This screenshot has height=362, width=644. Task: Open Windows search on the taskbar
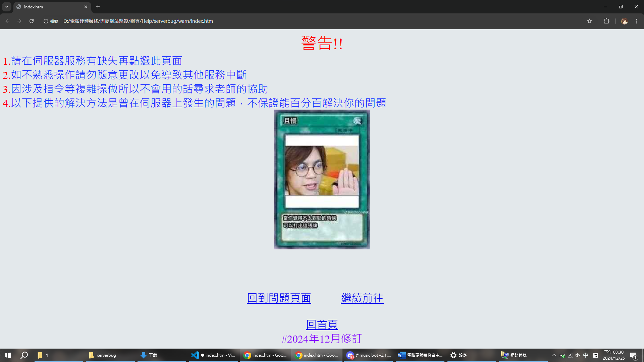[24, 355]
